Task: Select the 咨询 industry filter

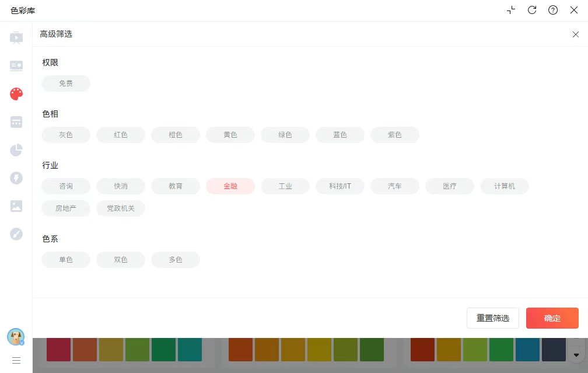Action: click(x=66, y=186)
